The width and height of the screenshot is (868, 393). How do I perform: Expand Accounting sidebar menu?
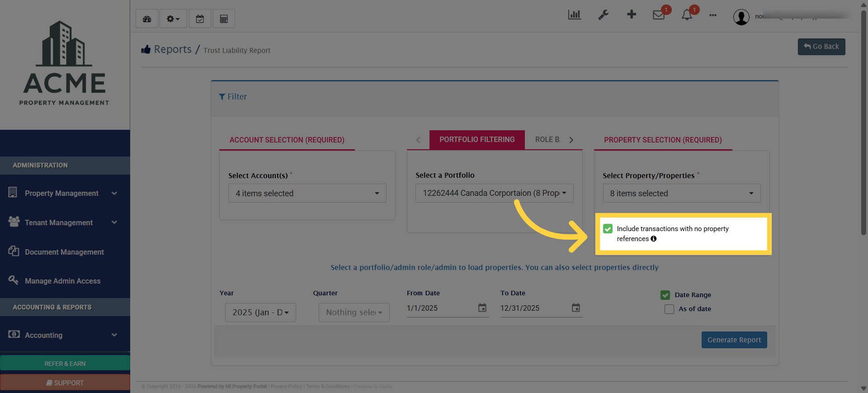coord(114,335)
